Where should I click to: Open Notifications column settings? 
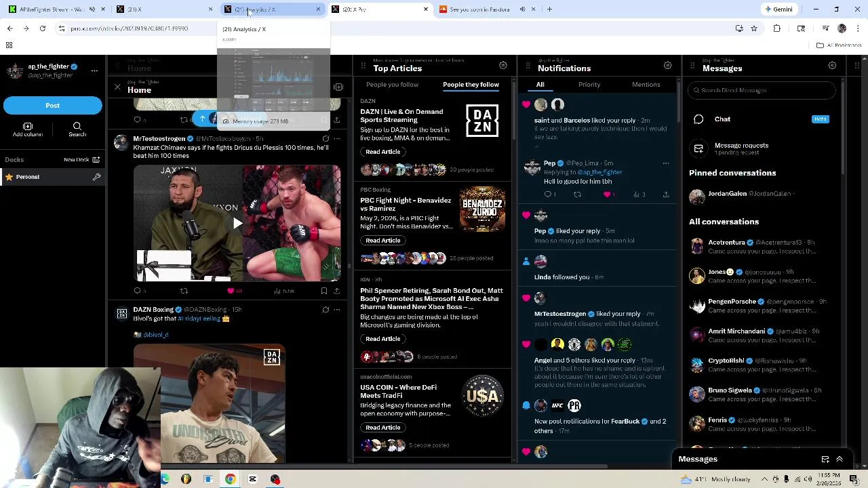(x=668, y=66)
